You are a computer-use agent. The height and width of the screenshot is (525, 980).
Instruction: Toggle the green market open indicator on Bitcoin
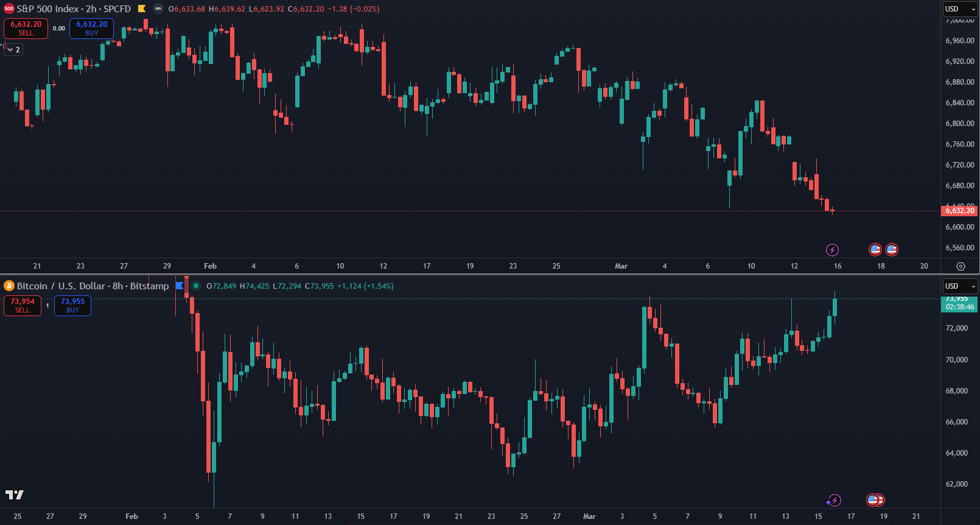pyautogui.click(x=196, y=286)
